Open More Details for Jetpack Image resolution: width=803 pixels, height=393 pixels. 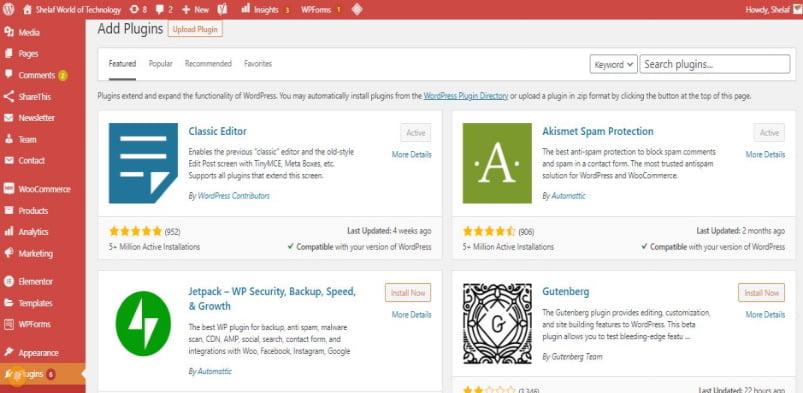point(412,315)
